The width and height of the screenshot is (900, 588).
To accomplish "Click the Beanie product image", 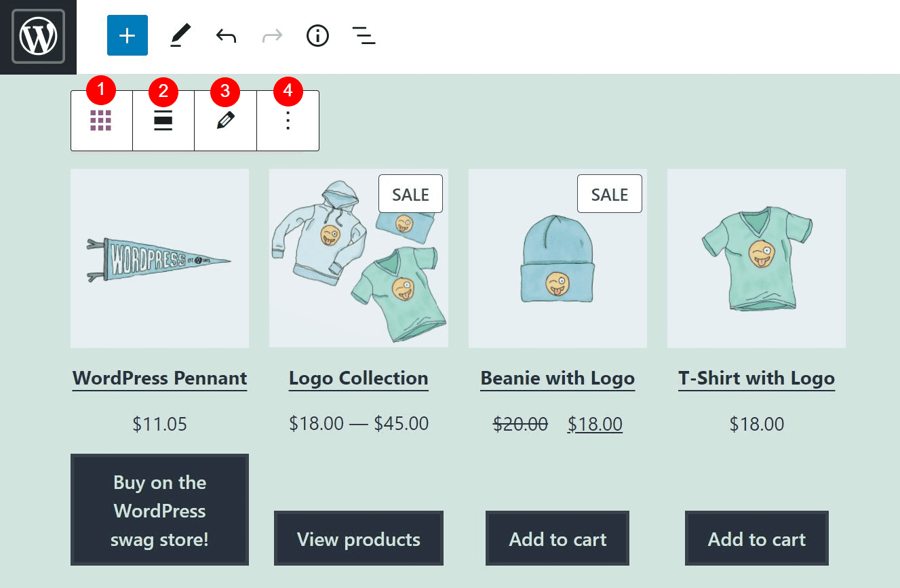I will tap(557, 258).
